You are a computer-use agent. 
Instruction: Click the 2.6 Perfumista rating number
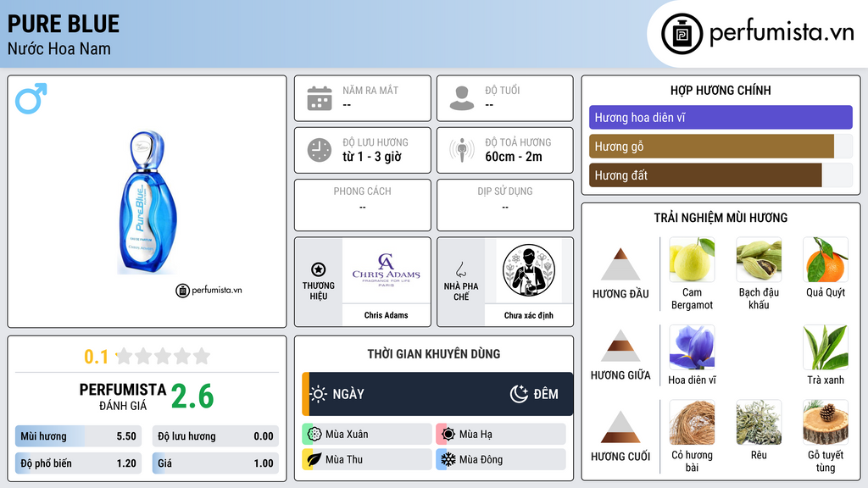point(192,396)
